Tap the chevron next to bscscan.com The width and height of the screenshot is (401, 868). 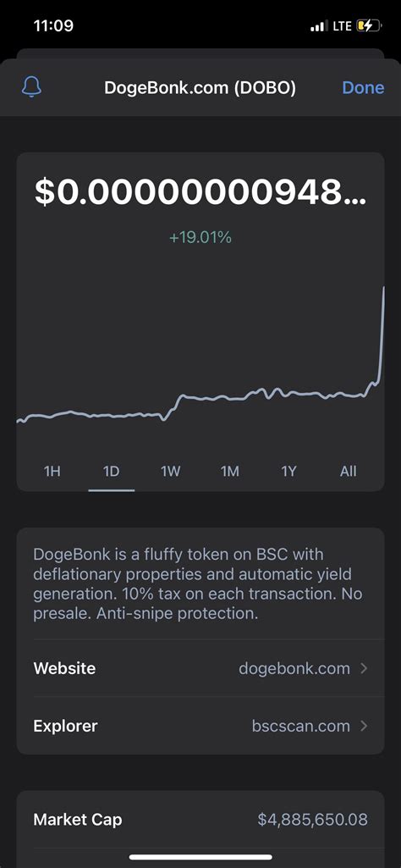(x=364, y=726)
